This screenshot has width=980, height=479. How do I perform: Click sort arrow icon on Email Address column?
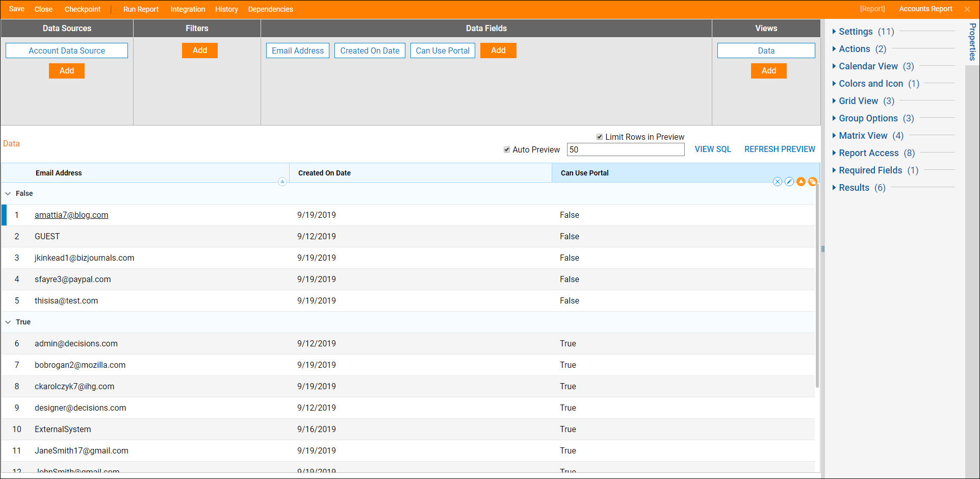click(282, 182)
